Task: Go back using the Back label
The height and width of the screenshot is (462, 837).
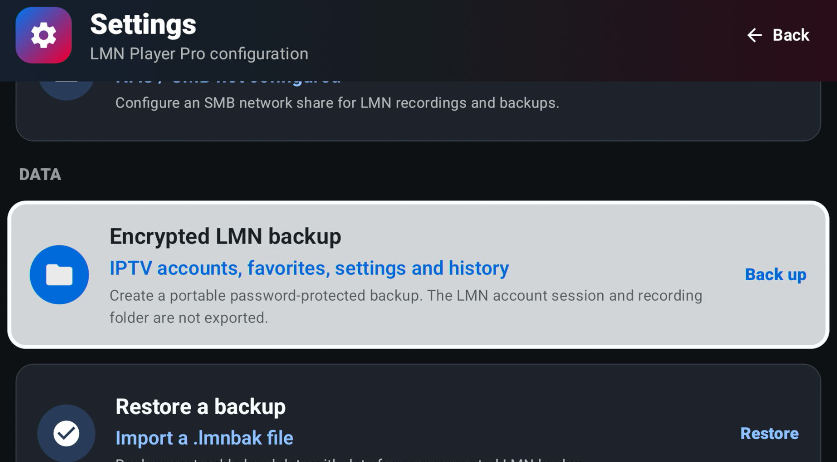Action: pyautogui.click(x=791, y=35)
